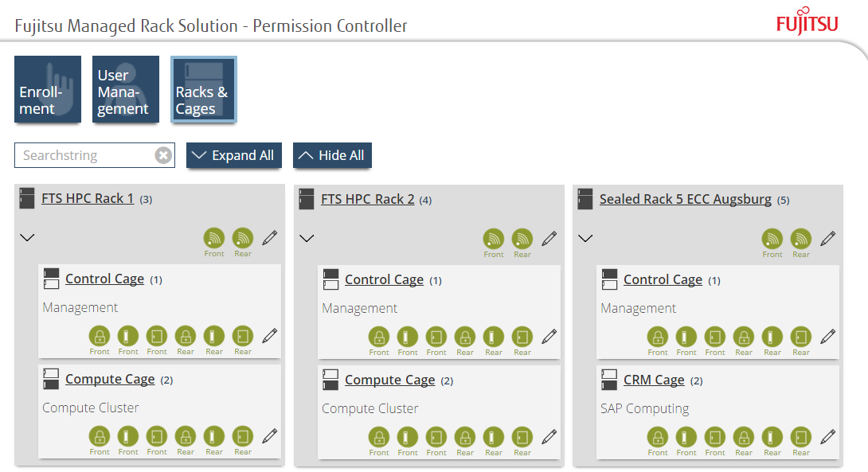Image resolution: width=868 pixels, height=472 pixels.
Task: Click first Front lock icon in Rack 1 Control Cage
Action: (99, 336)
